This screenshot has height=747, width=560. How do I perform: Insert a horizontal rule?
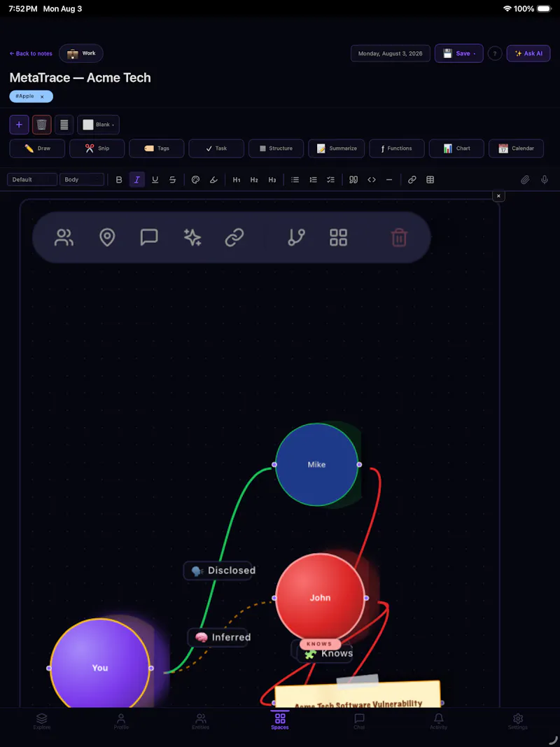[x=389, y=180]
